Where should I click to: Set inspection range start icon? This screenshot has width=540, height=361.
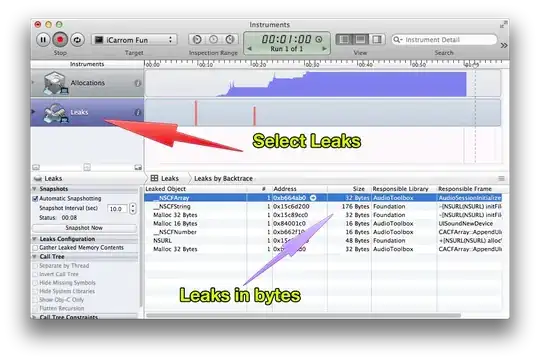(197, 40)
